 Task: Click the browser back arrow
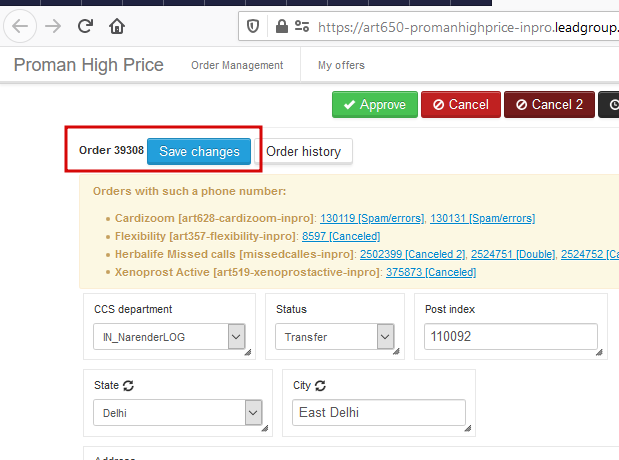pyautogui.click(x=20, y=26)
